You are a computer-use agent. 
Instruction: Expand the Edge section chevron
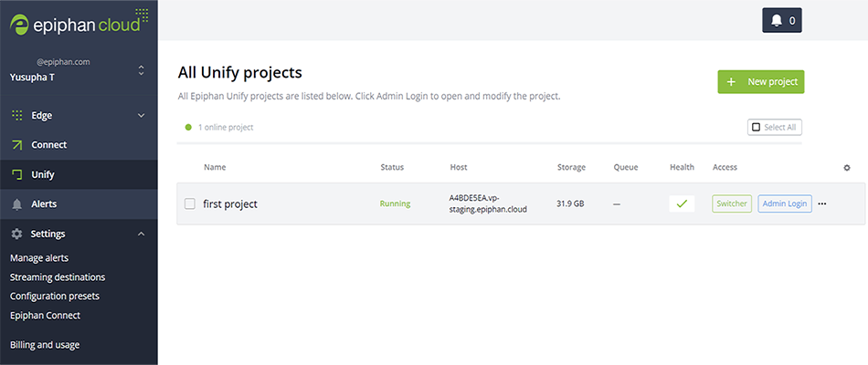(x=141, y=116)
